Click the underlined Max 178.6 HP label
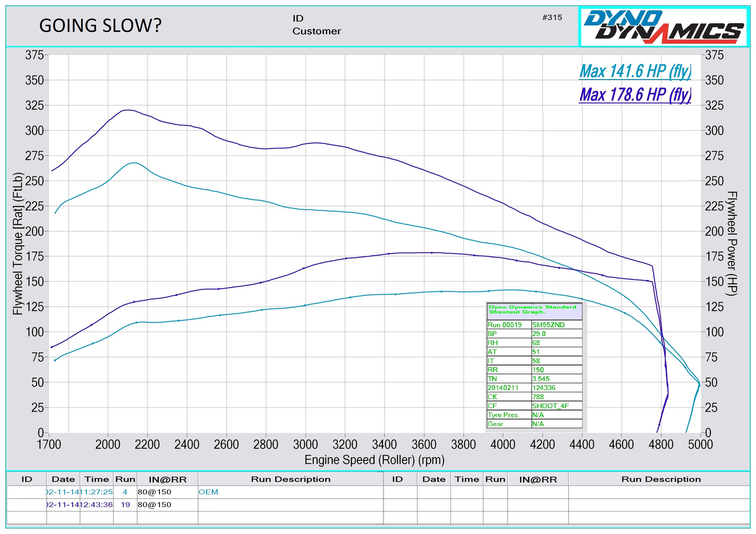The height and width of the screenshot is (534, 756). coord(635,95)
